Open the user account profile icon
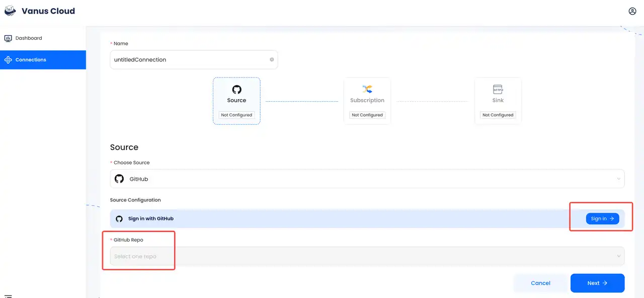This screenshot has height=298, width=644. [x=632, y=11]
